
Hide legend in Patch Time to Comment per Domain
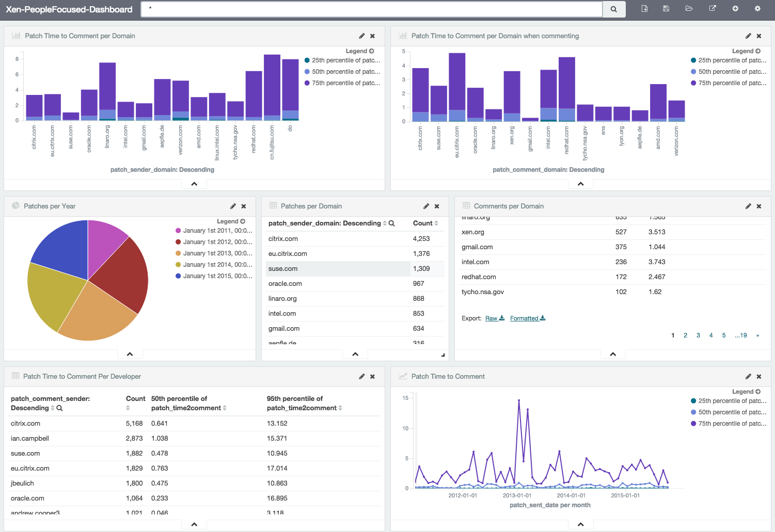pyautogui.click(x=360, y=51)
